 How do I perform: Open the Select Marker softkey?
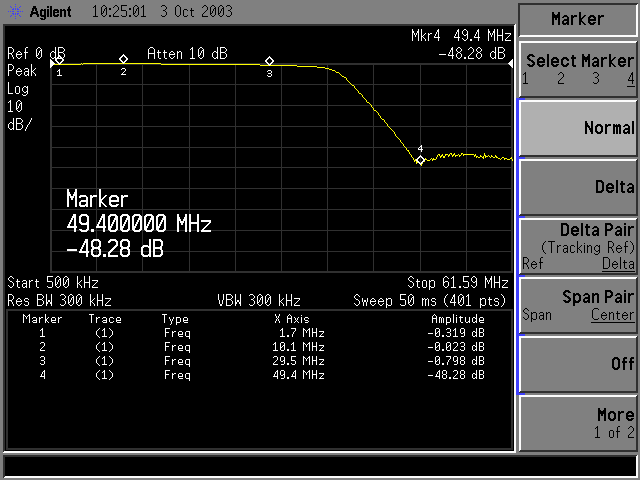[x=578, y=69]
